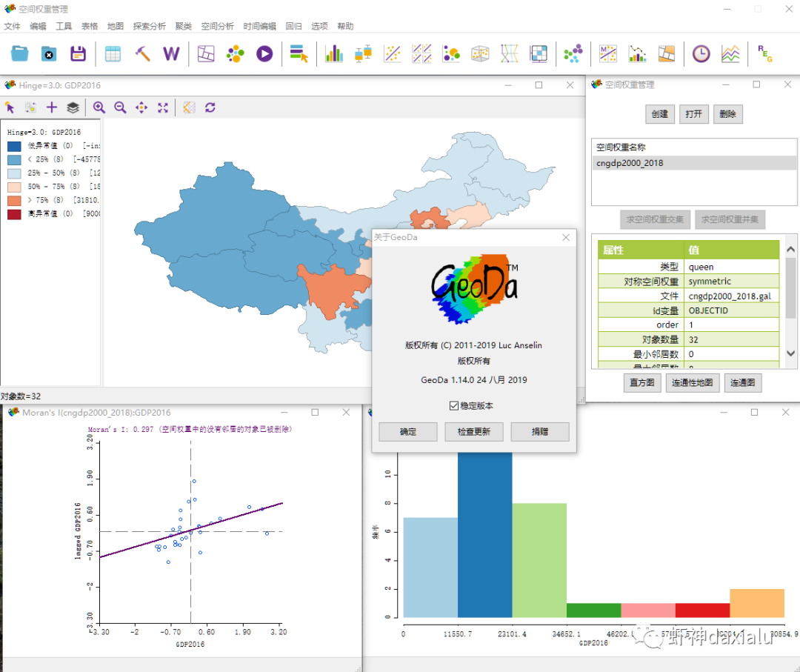Open the Spatial Correlogram icon
The image size is (800, 672).
637,53
